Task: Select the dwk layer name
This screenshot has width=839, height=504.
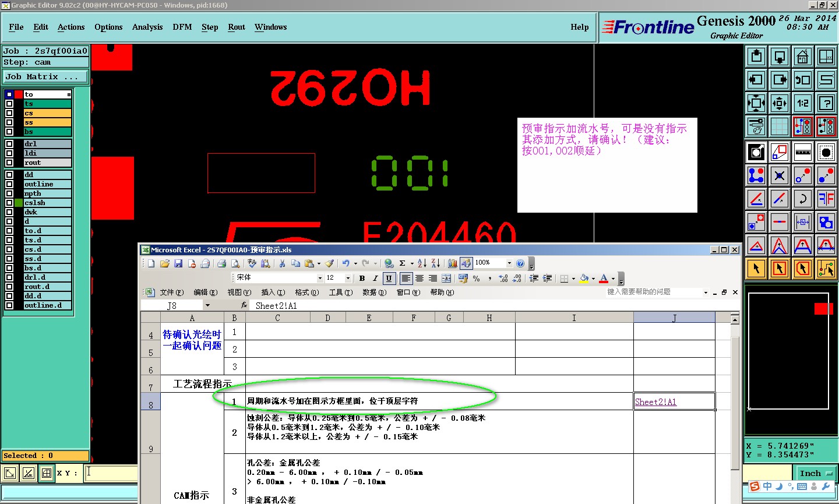Action: pyautogui.click(x=48, y=212)
